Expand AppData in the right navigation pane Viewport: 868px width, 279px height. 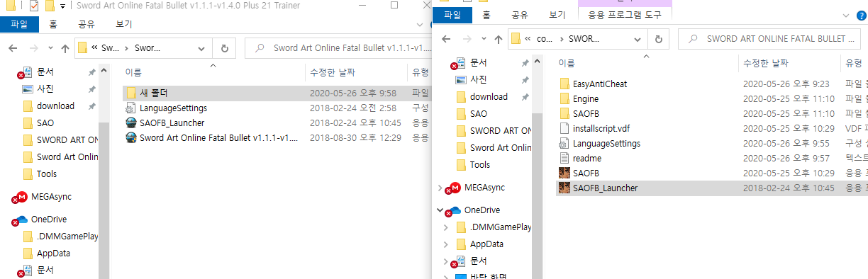[x=445, y=244]
